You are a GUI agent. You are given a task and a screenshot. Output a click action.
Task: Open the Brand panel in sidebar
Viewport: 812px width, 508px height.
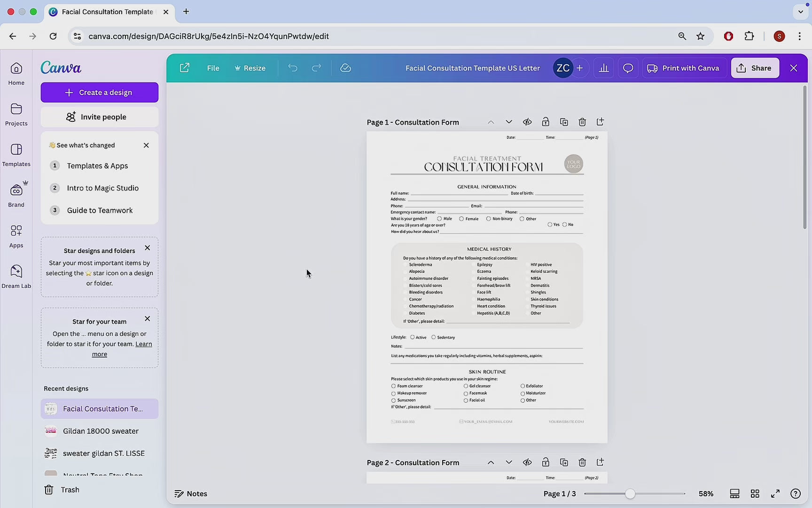[x=16, y=195]
